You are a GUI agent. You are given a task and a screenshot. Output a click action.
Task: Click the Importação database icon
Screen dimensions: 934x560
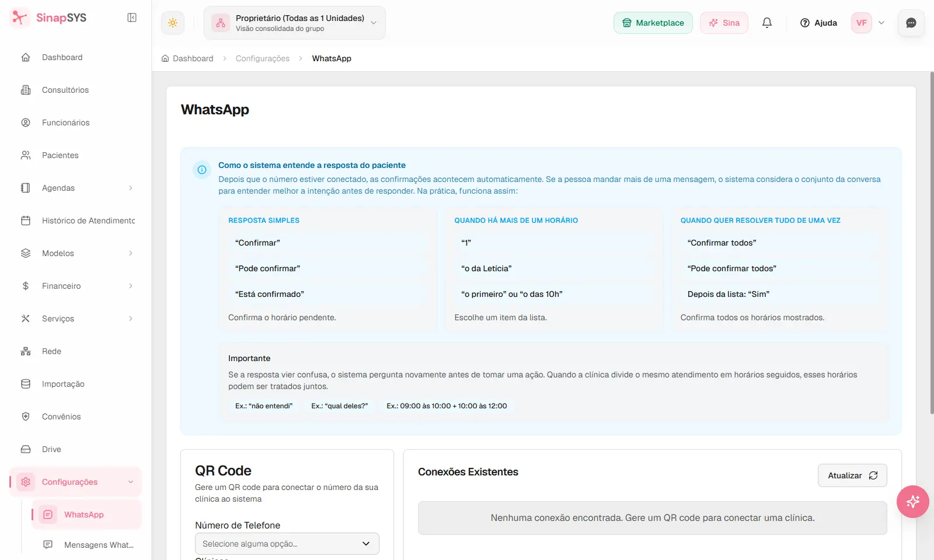click(x=26, y=384)
